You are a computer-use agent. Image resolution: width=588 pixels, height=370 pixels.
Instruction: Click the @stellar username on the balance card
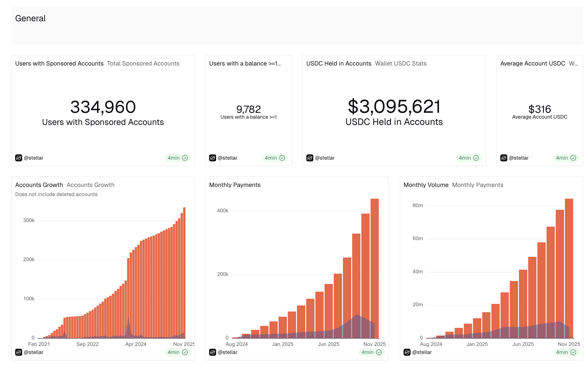[228, 158]
